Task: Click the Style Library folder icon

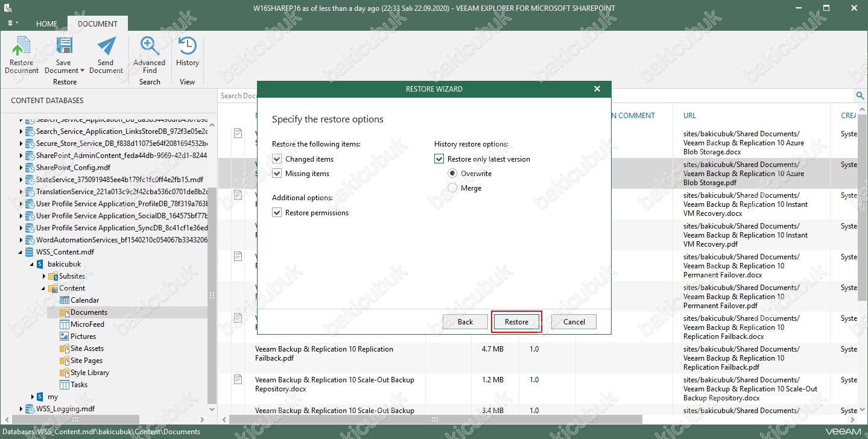Action: coord(65,373)
